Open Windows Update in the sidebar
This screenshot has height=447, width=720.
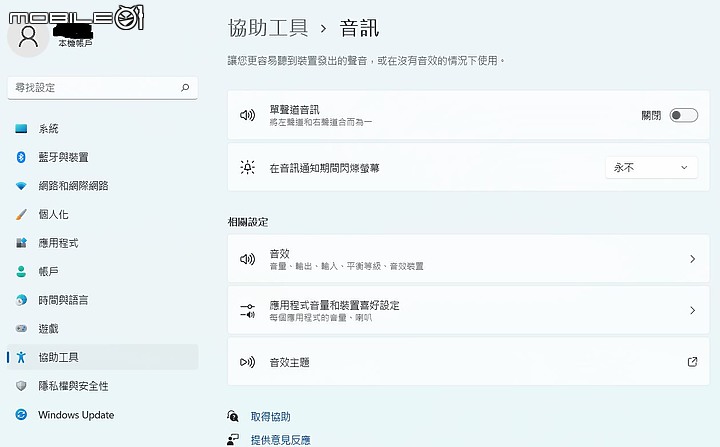[102, 414]
